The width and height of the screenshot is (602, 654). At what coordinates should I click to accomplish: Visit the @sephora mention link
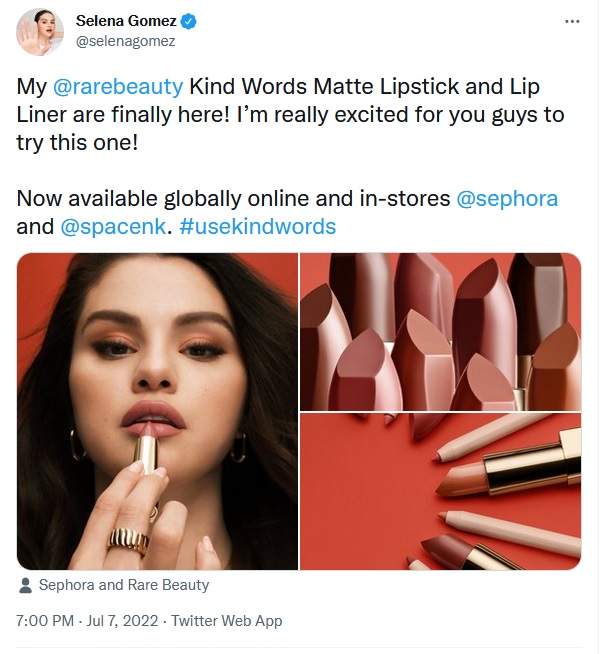tap(507, 198)
